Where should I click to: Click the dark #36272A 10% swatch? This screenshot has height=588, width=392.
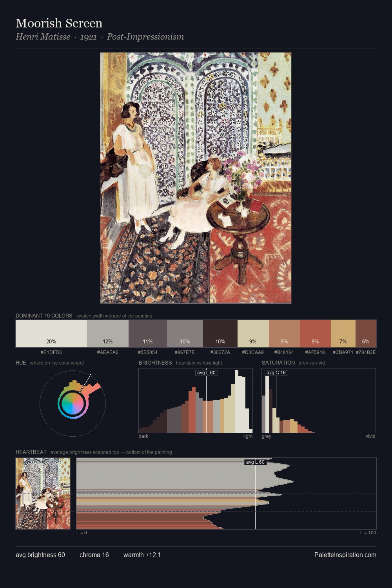click(x=220, y=334)
